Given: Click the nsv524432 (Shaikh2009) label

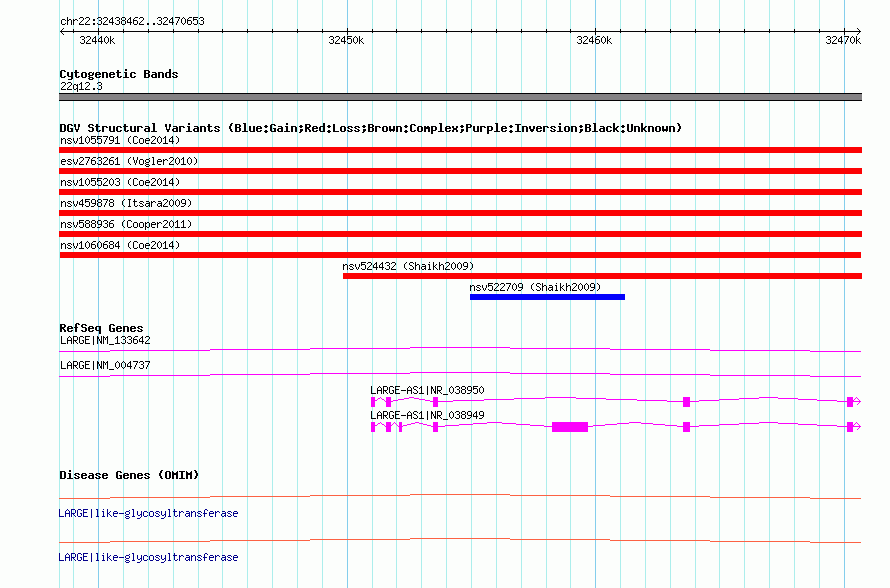Looking at the screenshot, I should click(408, 266).
